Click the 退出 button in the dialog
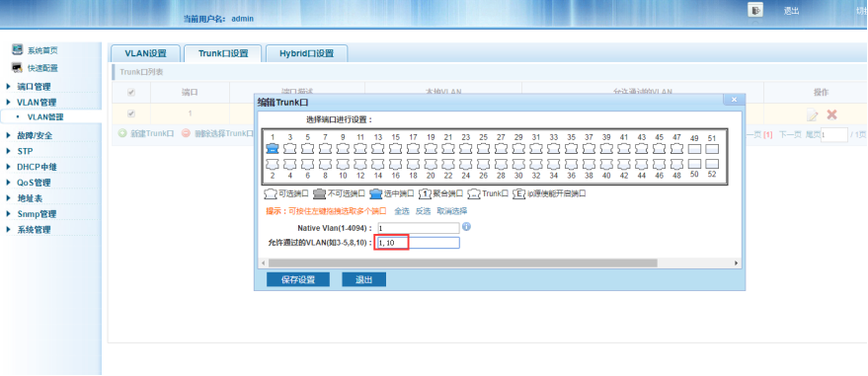 point(363,280)
